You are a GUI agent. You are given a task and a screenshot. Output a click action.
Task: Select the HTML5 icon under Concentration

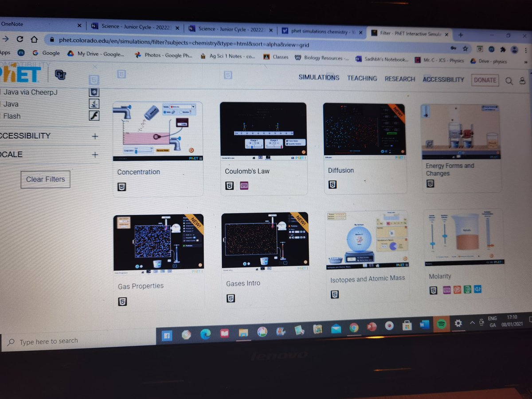coord(122,187)
